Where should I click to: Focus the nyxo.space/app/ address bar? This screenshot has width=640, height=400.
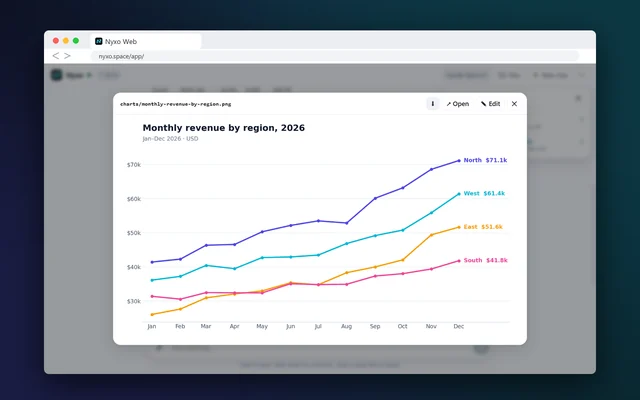[x=335, y=56]
